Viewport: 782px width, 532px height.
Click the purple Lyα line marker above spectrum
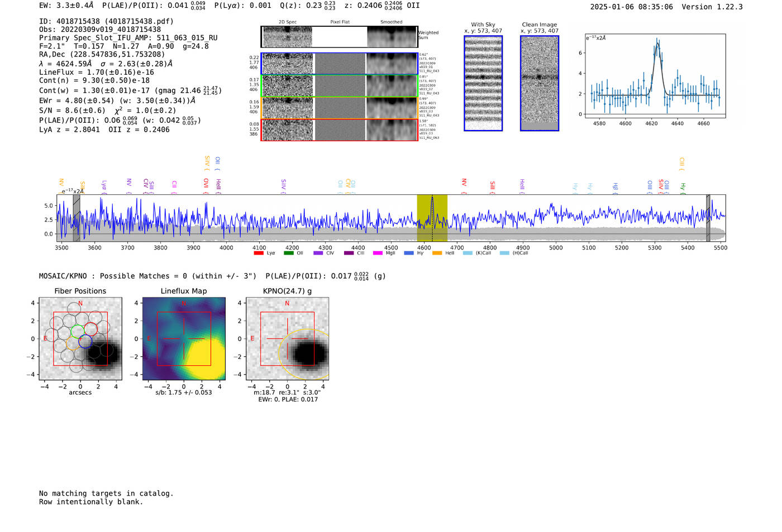(104, 186)
